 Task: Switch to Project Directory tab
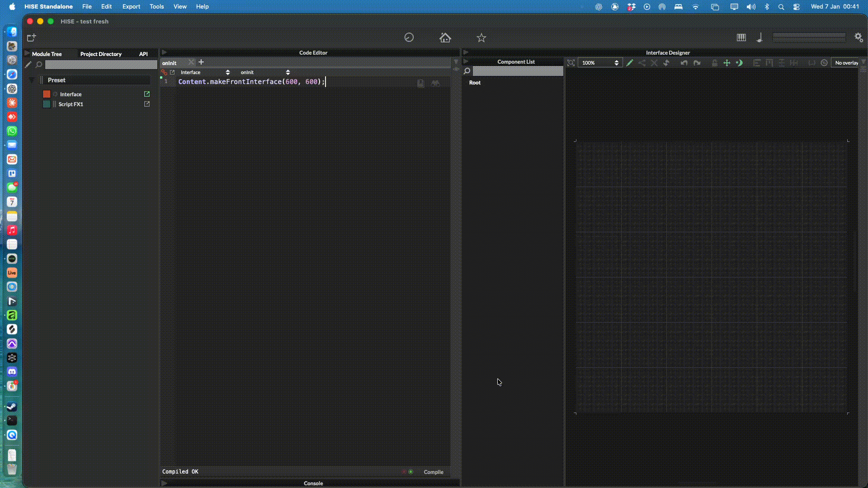point(101,54)
